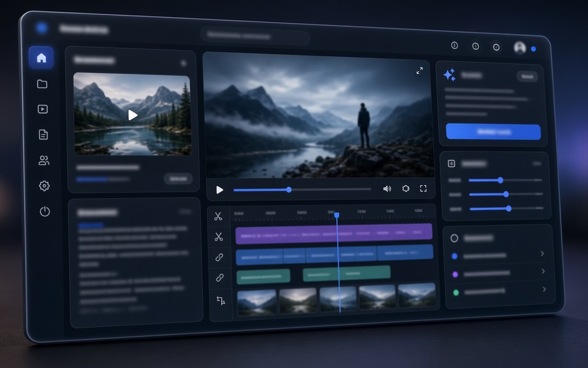Click the bottom slider handle in the adjustments panel
Image resolution: width=588 pixels, height=368 pixels.
pos(509,208)
